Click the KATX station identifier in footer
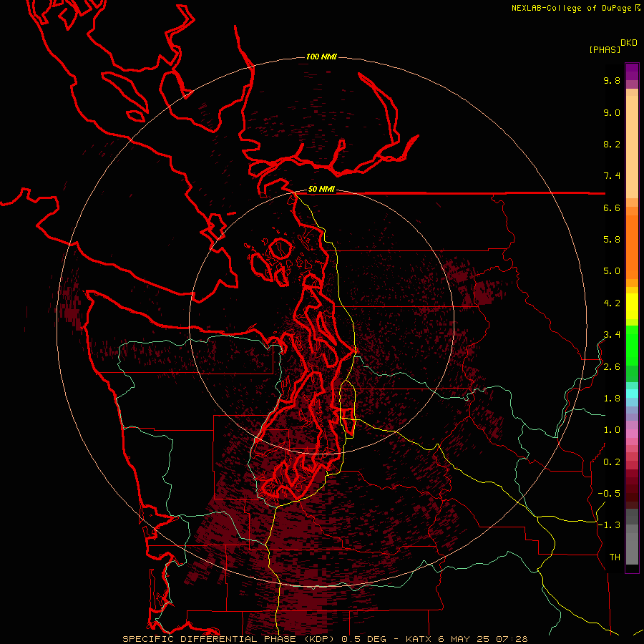The width and height of the screenshot is (644, 644). pyautogui.click(x=419, y=639)
